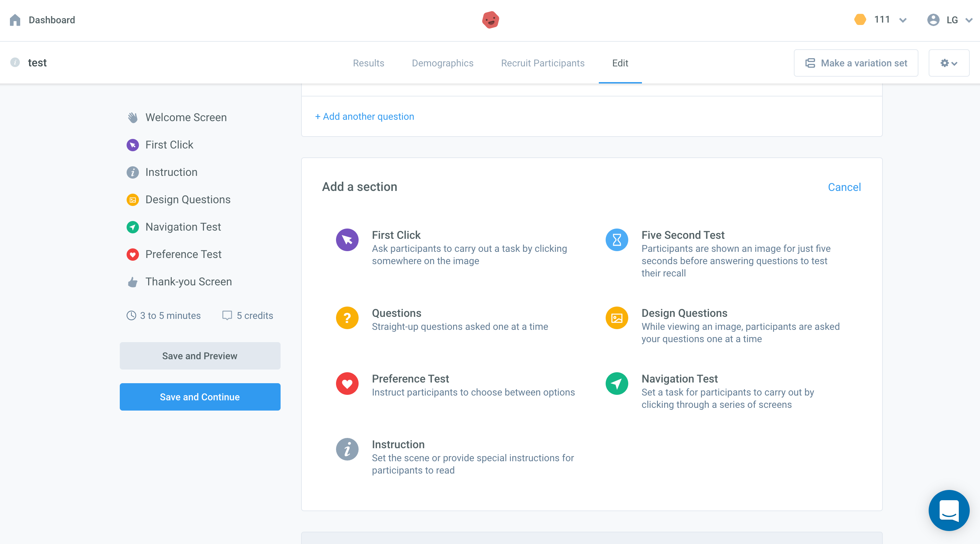This screenshot has width=980, height=544.
Task: Click the Navigation Test paper-plane icon
Action: 616,384
